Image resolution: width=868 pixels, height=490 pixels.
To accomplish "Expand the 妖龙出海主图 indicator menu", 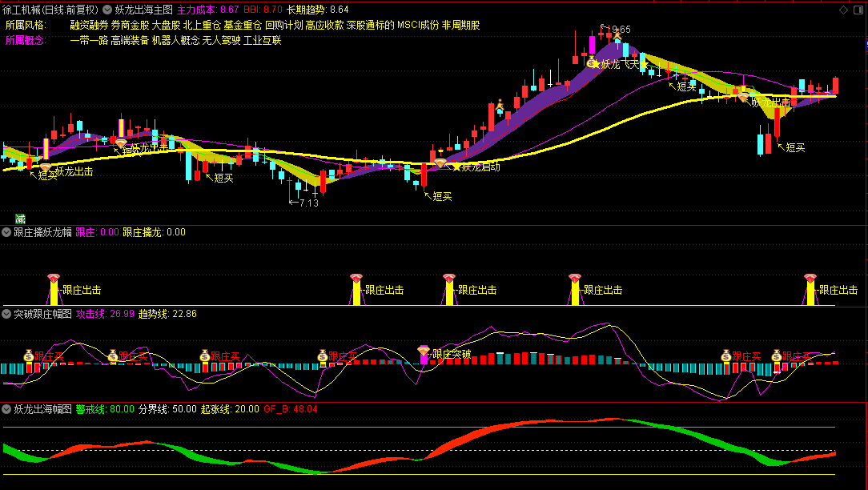I will (107, 10).
